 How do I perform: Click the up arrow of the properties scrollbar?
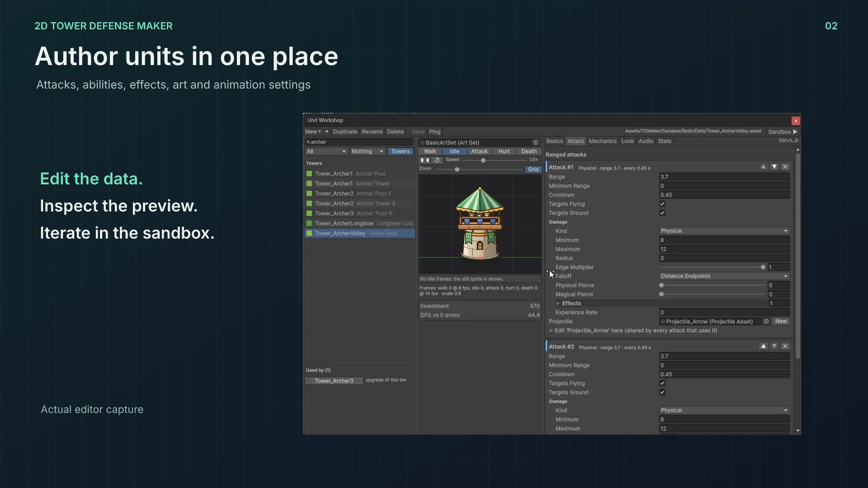(798, 150)
